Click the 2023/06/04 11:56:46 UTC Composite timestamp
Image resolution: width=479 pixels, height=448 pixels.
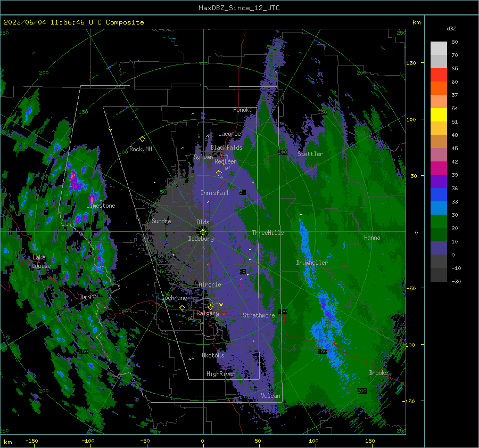pos(73,22)
